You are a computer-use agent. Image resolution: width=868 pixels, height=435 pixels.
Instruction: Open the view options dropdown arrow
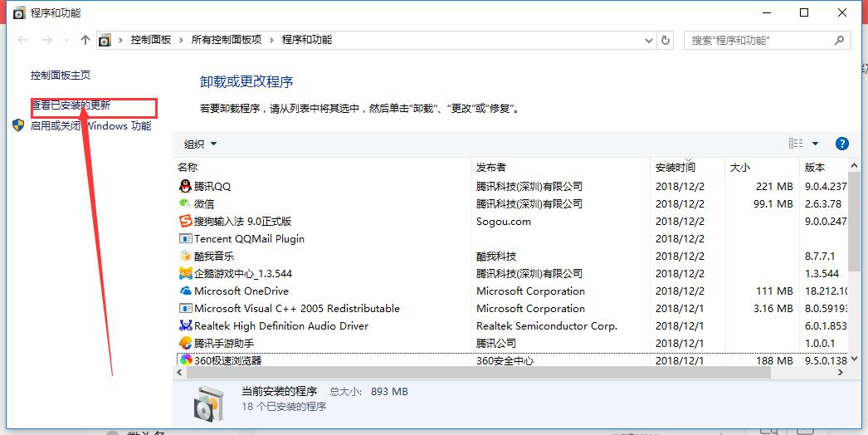pyautogui.click(x=815, y=144)
